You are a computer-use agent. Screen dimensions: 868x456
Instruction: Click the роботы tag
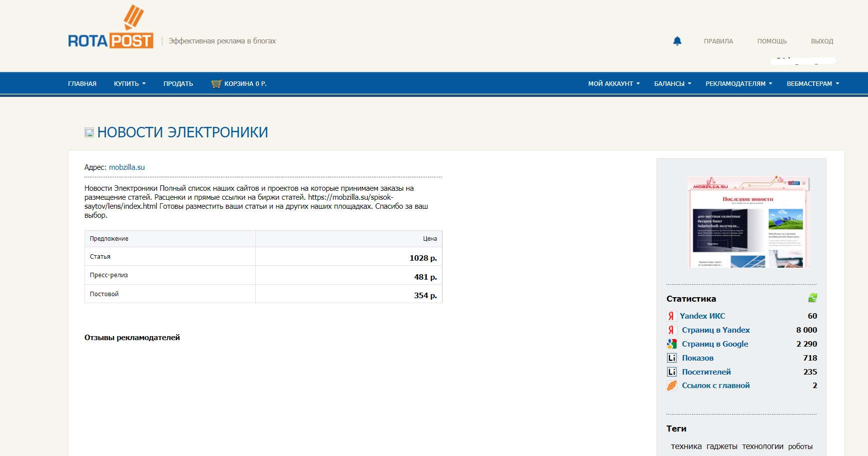coord(800,447)
